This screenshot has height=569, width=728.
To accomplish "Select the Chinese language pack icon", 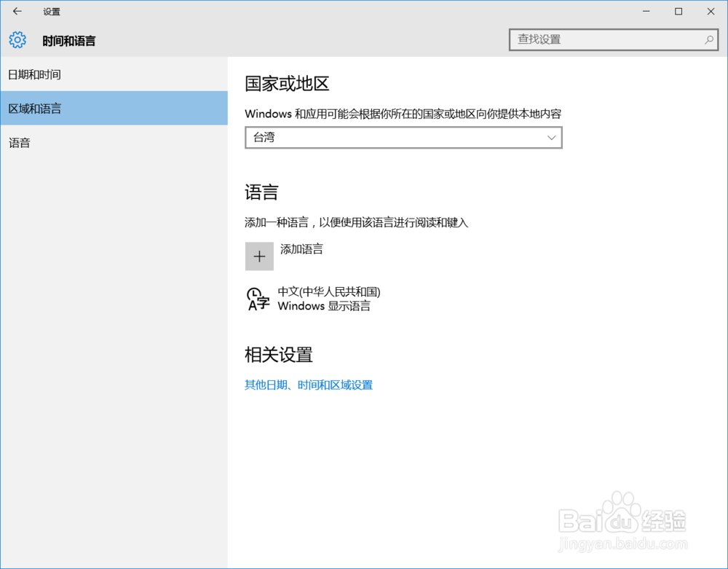I will tap(258, 299).
